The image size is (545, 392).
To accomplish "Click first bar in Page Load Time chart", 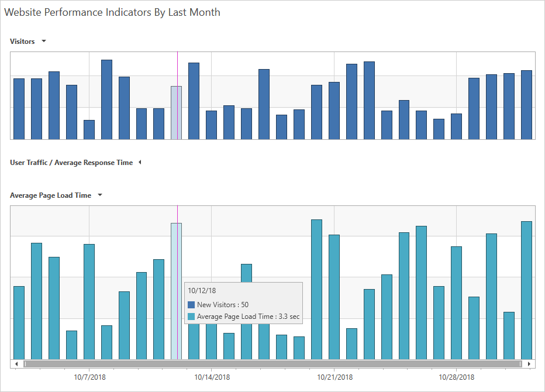I will coord(19,322).
